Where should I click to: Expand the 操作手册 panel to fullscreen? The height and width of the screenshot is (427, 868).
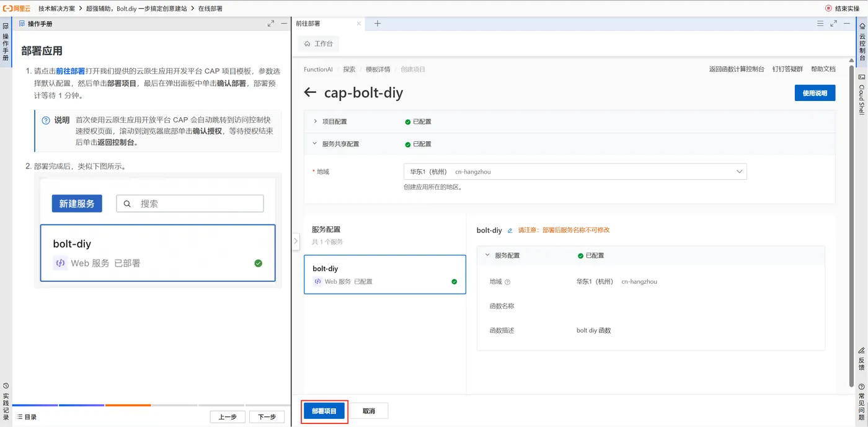pyautogui.click(x=271, y=24)
